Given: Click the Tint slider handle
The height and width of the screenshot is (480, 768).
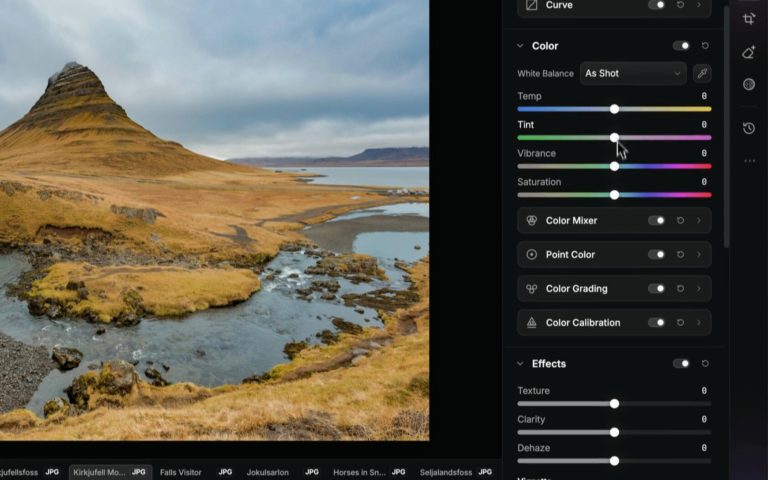Looking at the screenshot, I should coord(614,138).
